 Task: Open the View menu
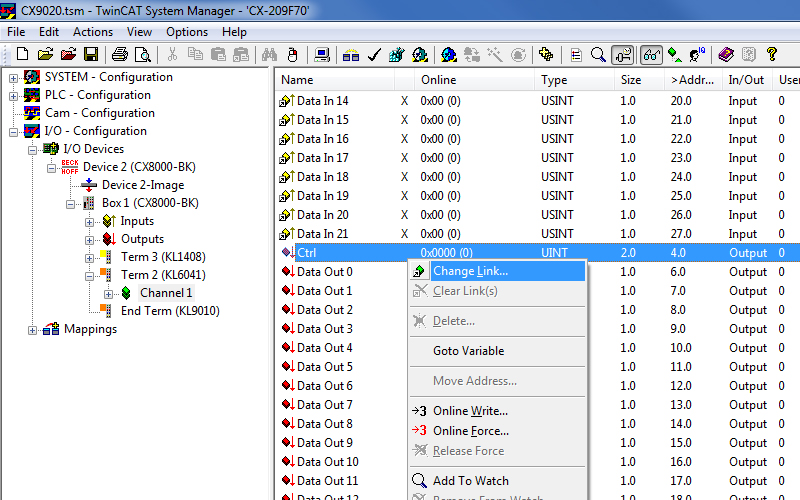[139, 32]
